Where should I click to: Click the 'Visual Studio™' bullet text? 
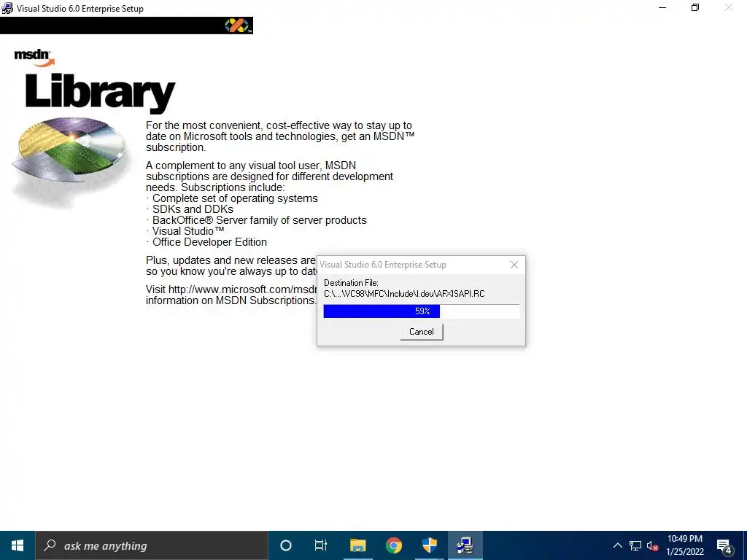coord(188,231)
